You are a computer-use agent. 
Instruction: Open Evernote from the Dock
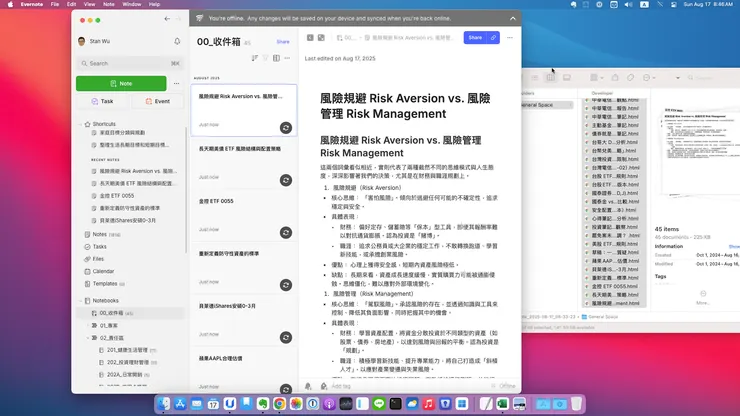point(263,404)
